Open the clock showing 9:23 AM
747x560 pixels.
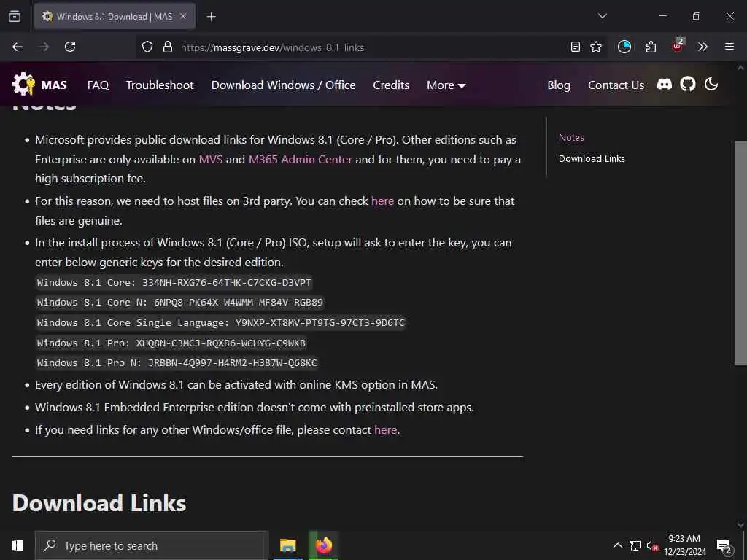pos(684,545)
